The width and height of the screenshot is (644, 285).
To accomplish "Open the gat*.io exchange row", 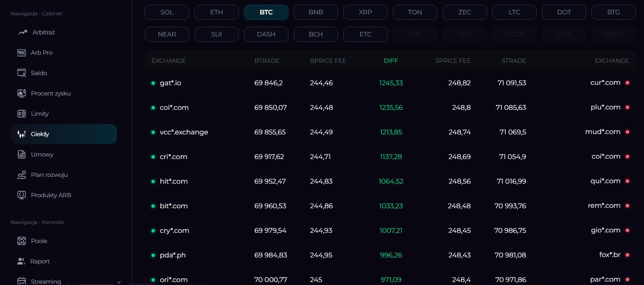I will point(171,83).
